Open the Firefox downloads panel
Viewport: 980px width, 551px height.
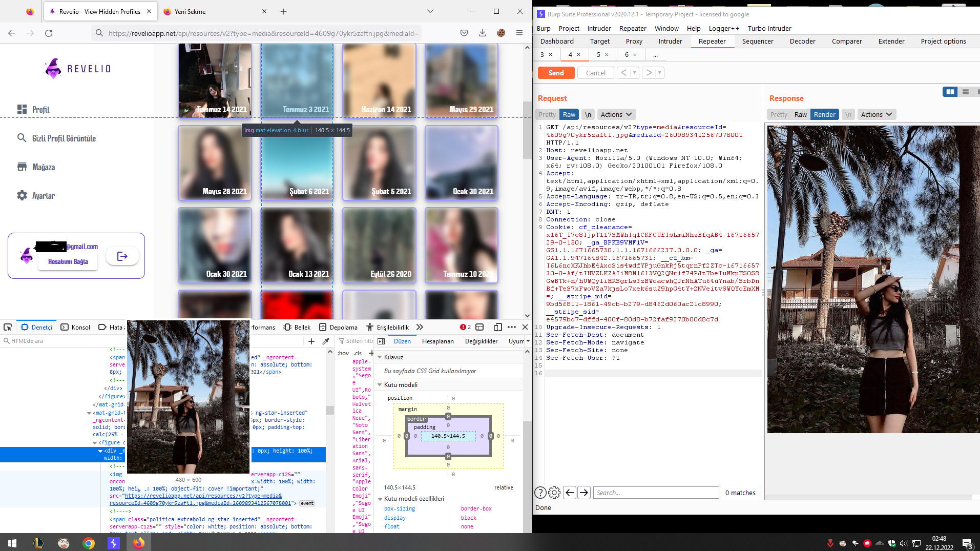[483, 33]
